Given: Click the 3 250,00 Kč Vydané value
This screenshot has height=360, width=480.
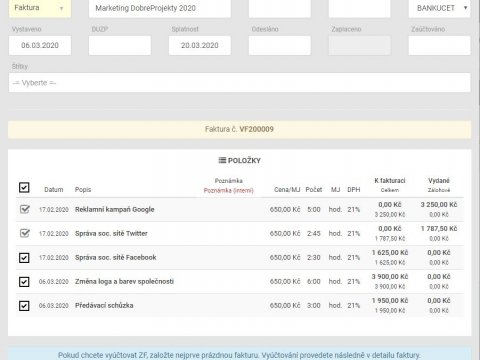Looking at the screenshot, I should point(439,205).
